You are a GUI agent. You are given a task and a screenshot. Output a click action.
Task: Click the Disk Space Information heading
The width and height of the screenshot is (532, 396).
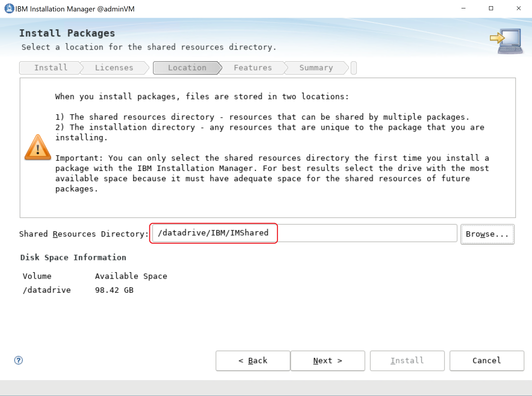click(73, 257)
